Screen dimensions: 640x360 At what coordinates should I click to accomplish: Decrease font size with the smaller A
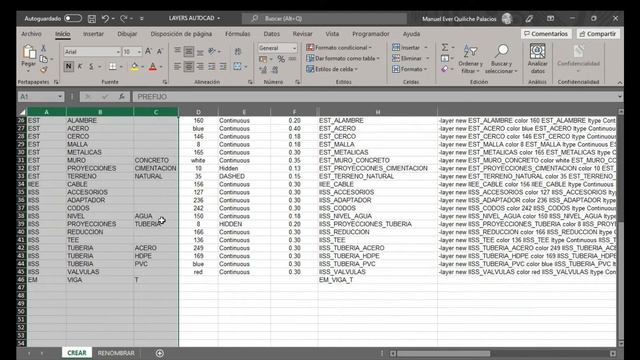[160, 51]
